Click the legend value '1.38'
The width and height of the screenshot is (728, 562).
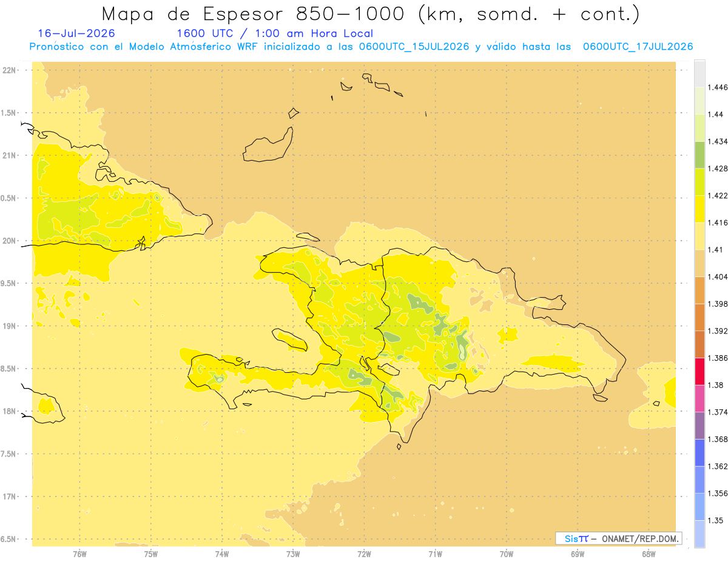(x=715, y=384)
